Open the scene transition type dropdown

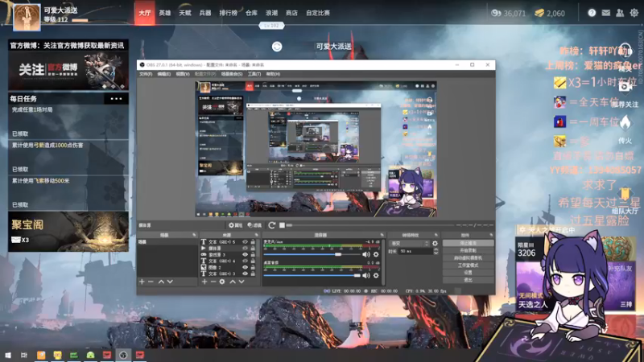coord(409,244)
